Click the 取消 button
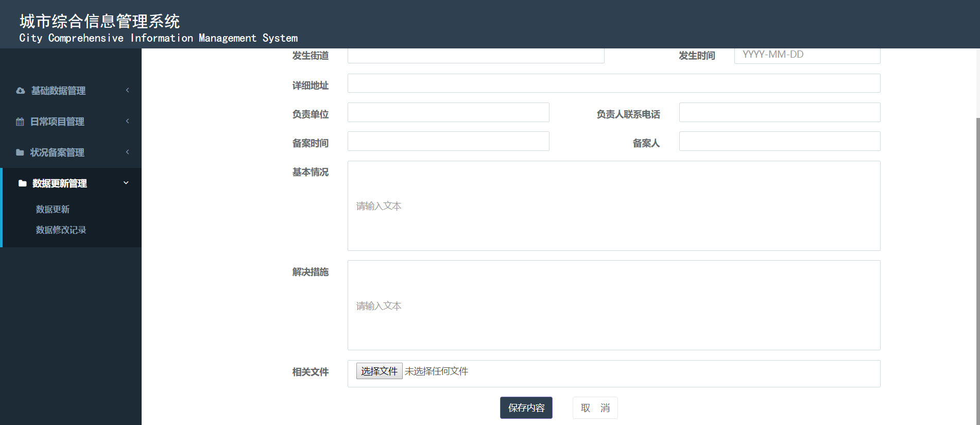The height and width of the screenshot is (425, 980). (595, 408)
